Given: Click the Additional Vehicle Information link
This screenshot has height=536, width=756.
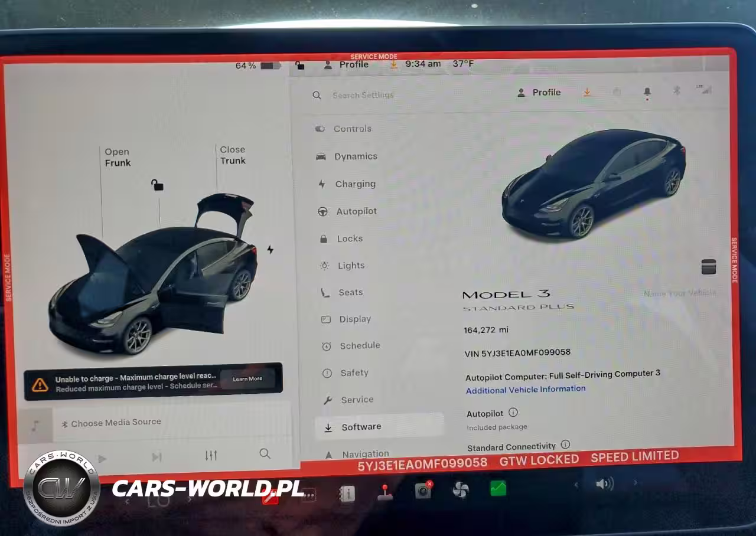Looking at the screenshot, I should coord(526,390).
